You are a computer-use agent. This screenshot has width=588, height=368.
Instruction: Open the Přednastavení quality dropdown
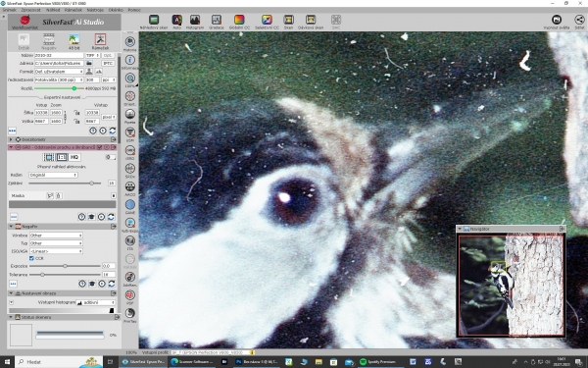tap(59, 79)
